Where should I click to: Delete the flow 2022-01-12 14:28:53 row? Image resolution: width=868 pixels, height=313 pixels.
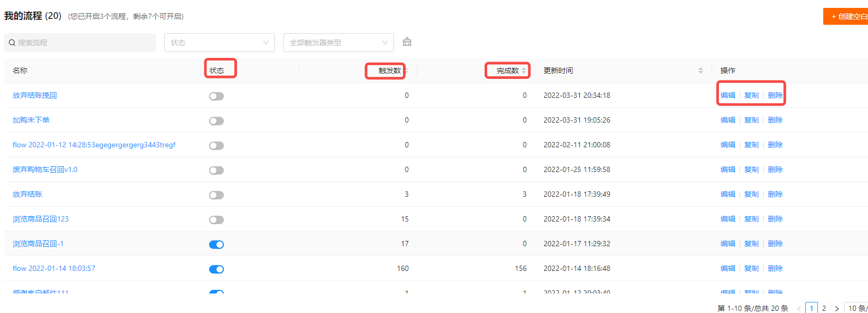(x=775, y=145)
